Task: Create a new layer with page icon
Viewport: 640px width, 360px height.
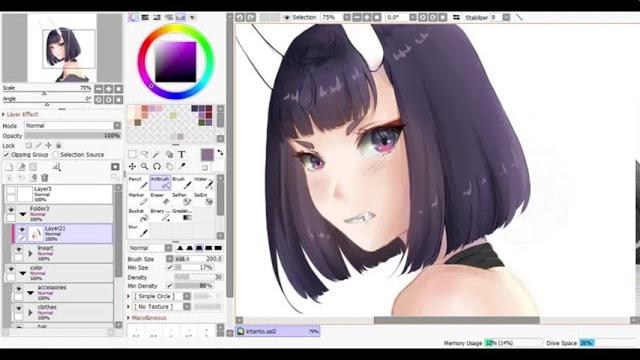Action: coord(9,167)
